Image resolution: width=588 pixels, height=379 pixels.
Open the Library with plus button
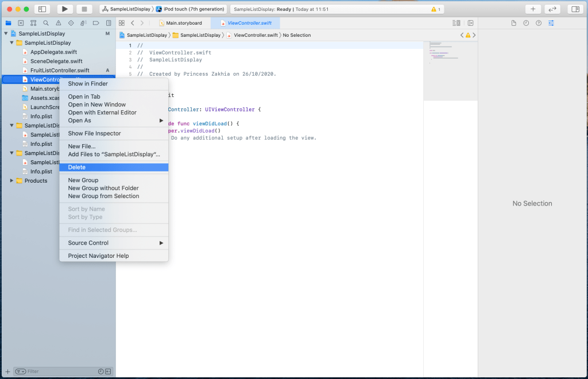[533, 9]
